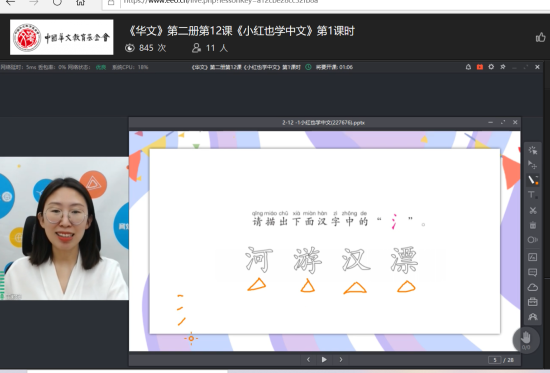Select the move/select arrow tool
Image resolution: width=550 pixels, height=373 pixels.
[x=532, y=165]
